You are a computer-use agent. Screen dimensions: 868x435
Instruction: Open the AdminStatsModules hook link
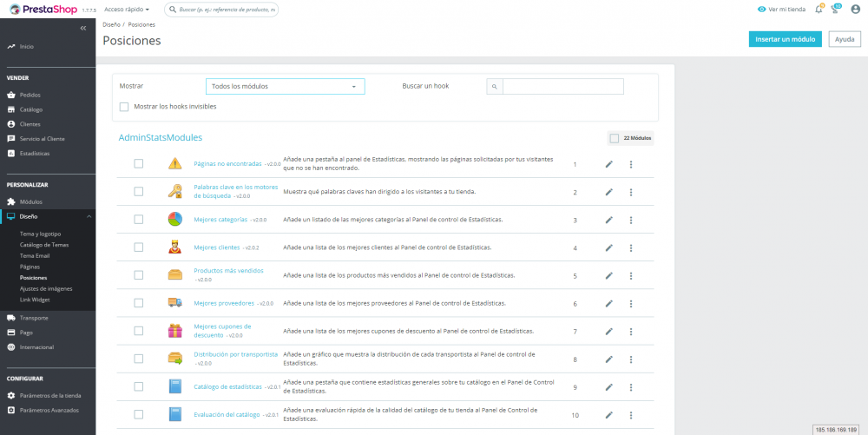[161, 138]
